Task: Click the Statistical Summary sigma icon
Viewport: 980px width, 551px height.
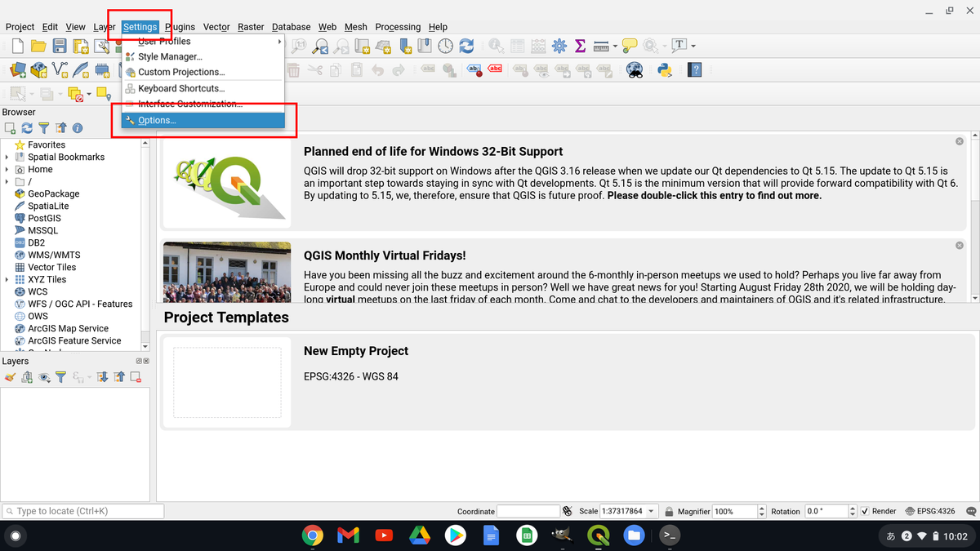Action: click(581, 47)
